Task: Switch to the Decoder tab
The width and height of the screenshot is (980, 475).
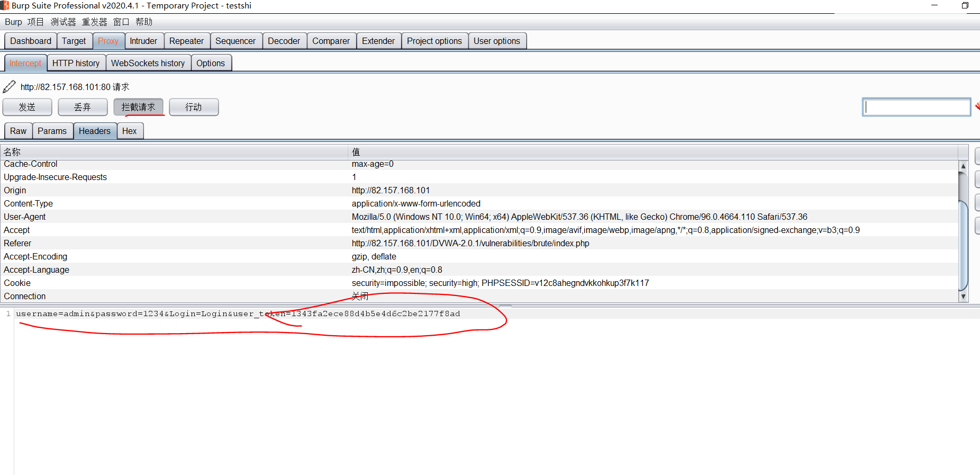Action: (x=284, y=41)
